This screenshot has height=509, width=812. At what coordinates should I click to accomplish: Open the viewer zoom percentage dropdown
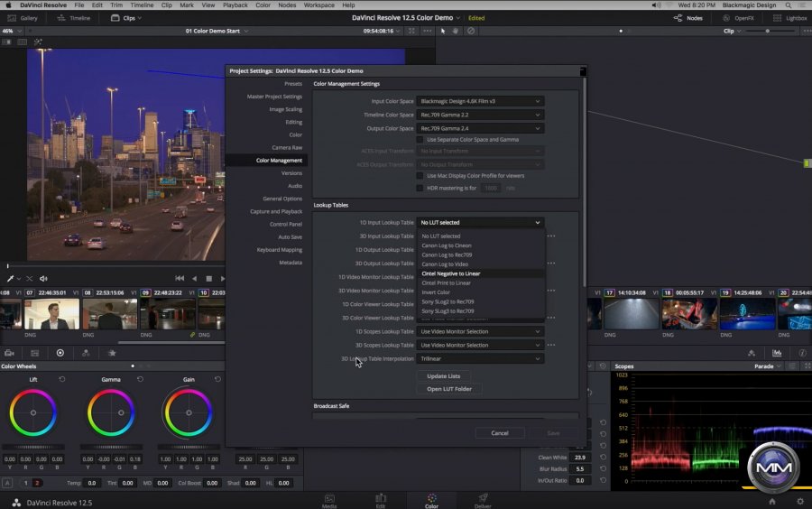click(12, 31)
